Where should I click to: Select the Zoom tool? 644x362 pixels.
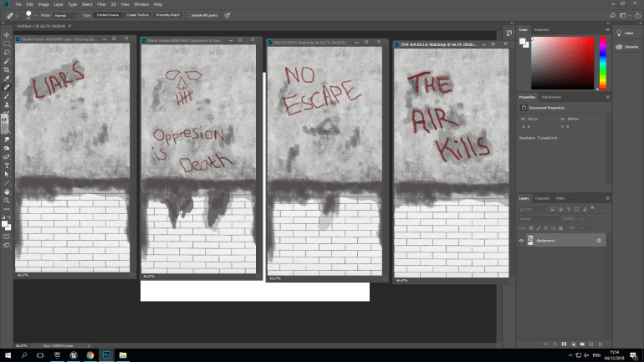pyautogui.click(x=7, y=201)
